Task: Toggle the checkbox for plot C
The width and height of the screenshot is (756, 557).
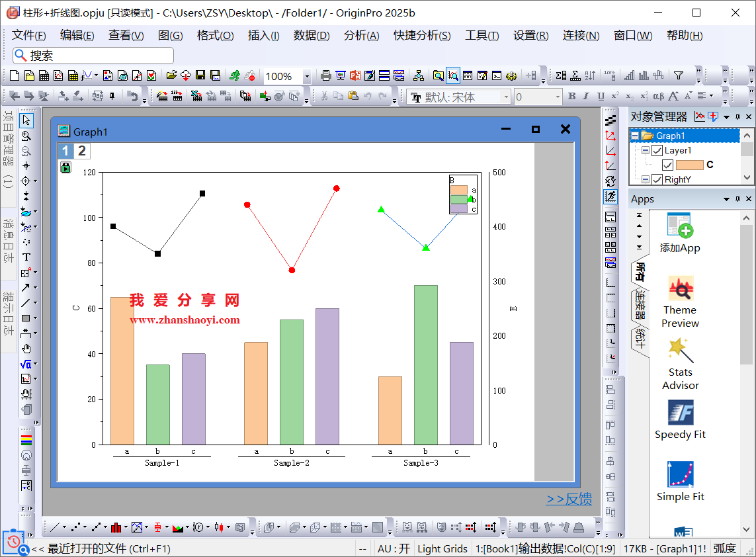Action: (667, 165)
